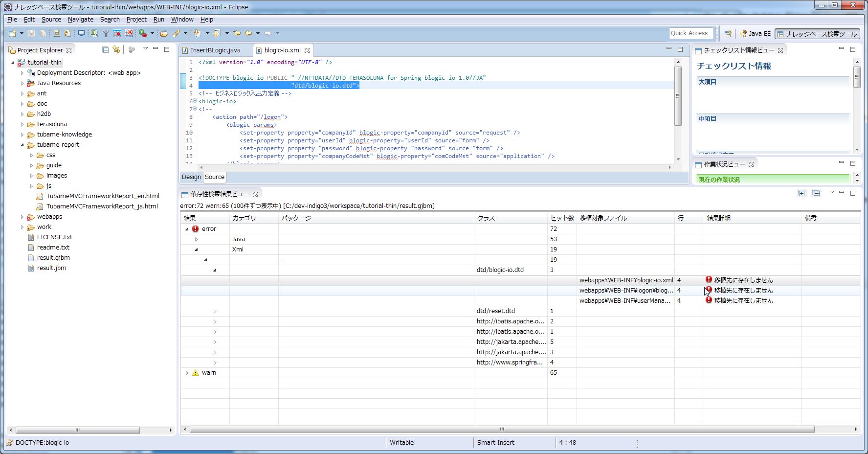This screenshot has width=868, height=454.
Task: Open the Project Explorer View Menu triangle
Action: (145, 49)
